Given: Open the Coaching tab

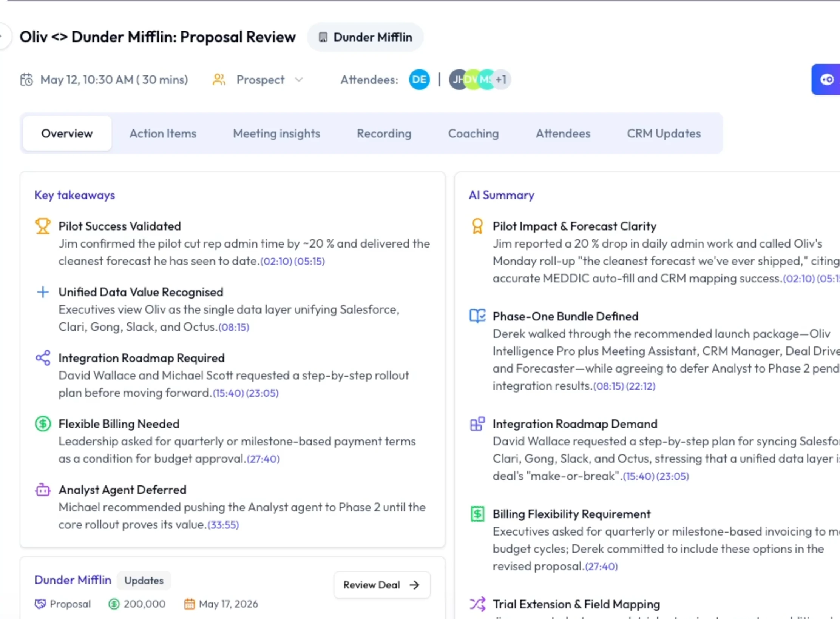Looking at the screenshot, I should 473,133.
